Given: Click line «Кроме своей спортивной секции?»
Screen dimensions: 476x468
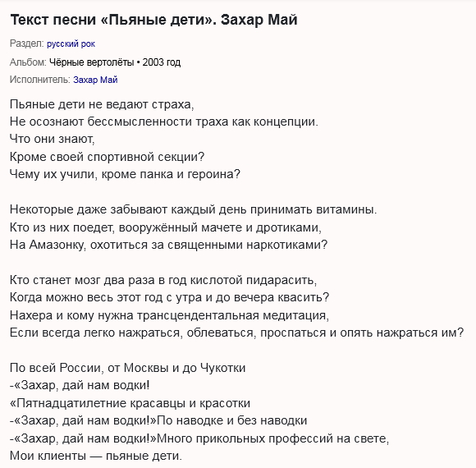Looking at the screenshot, I should coord(108,157).
